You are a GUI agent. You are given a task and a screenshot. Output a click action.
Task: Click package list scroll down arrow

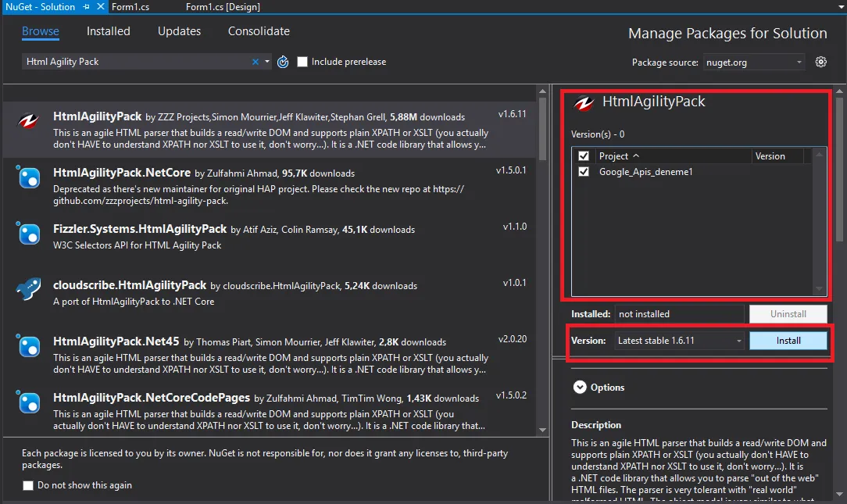[x=542, y=430]
